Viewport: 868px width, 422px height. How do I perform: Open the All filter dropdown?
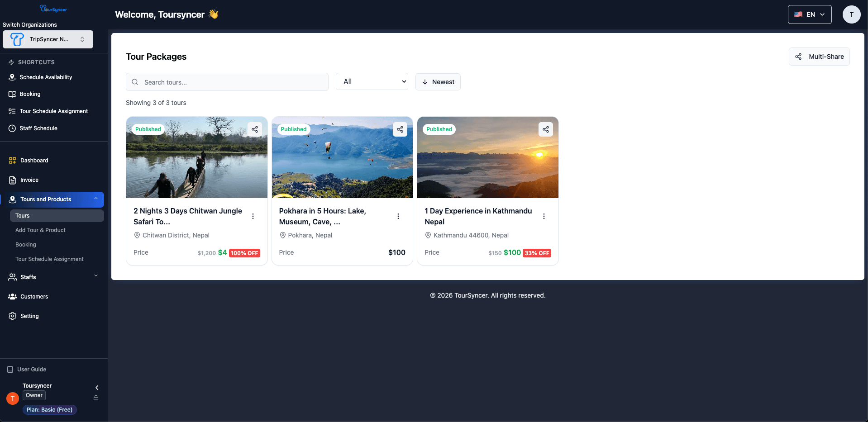[372, 82]
